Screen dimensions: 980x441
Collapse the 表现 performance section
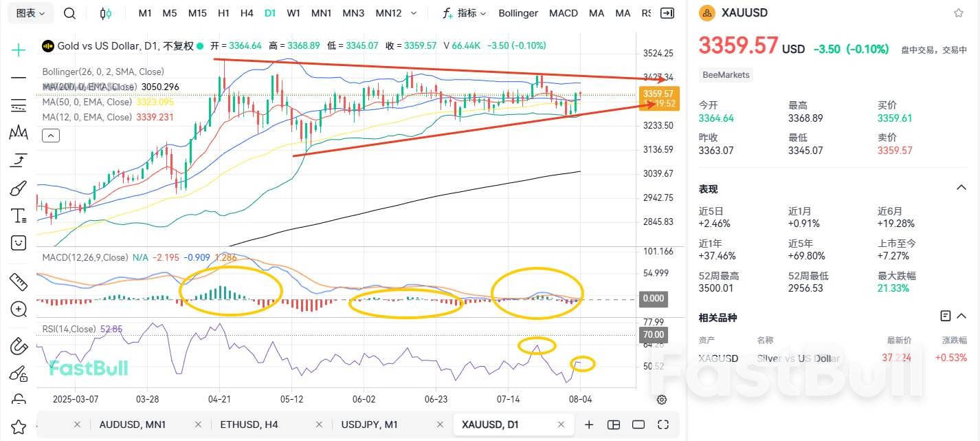tap(961, 187)
